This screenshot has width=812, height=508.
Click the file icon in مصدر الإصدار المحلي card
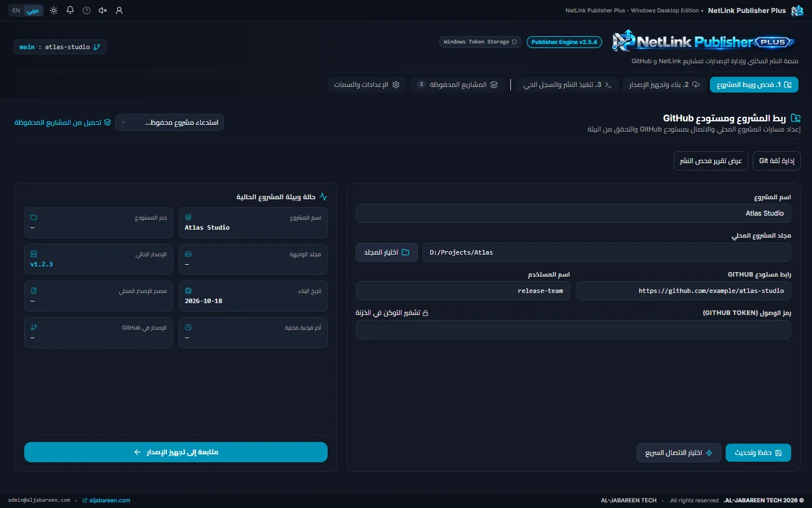pyautogui.click(x=34, y=291)
